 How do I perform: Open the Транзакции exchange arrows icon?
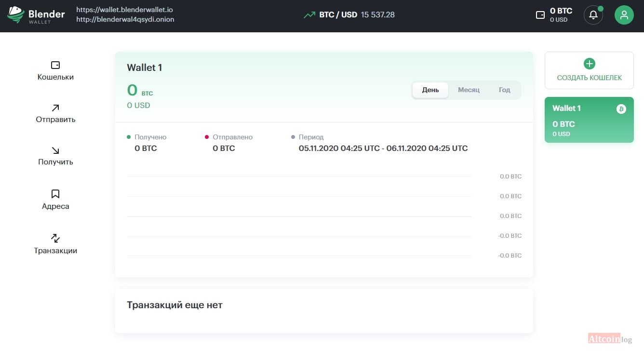(x=55, y=238)
